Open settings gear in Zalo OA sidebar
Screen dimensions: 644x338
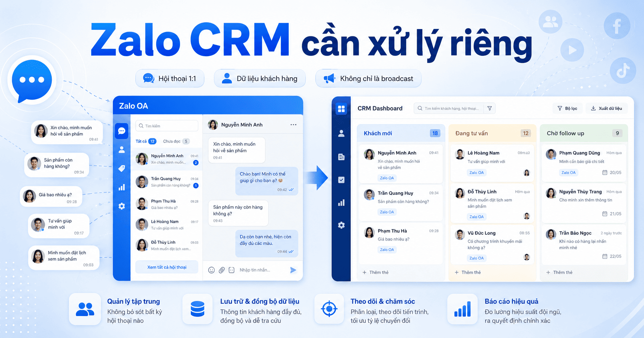[122, 206]
